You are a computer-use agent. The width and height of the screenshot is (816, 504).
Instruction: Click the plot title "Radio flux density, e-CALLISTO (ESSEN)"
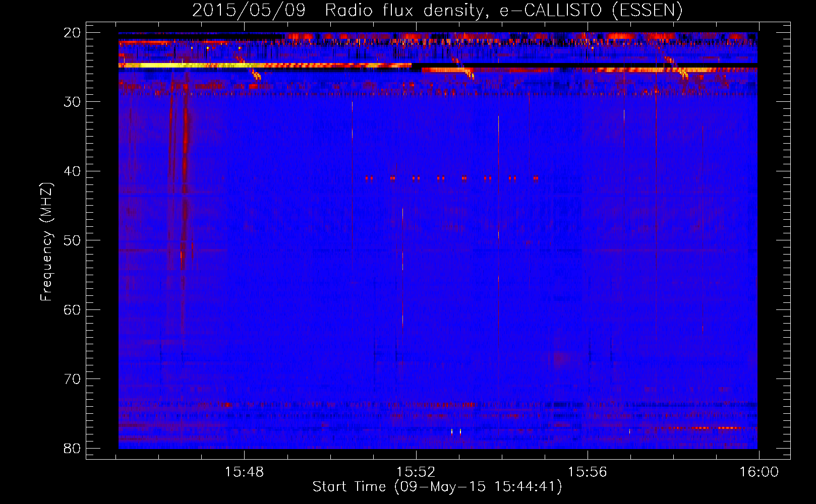click(x=503, y=11)
